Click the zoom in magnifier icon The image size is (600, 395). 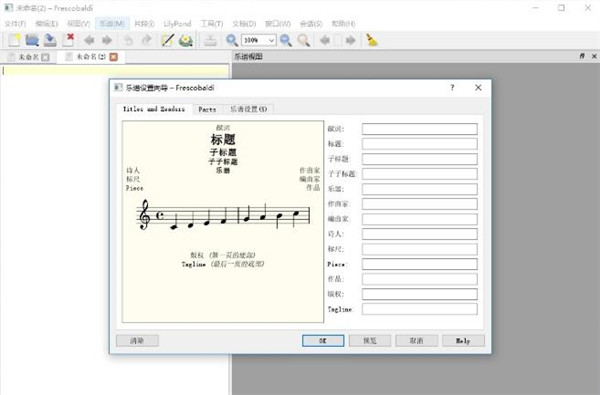[232, 40]
